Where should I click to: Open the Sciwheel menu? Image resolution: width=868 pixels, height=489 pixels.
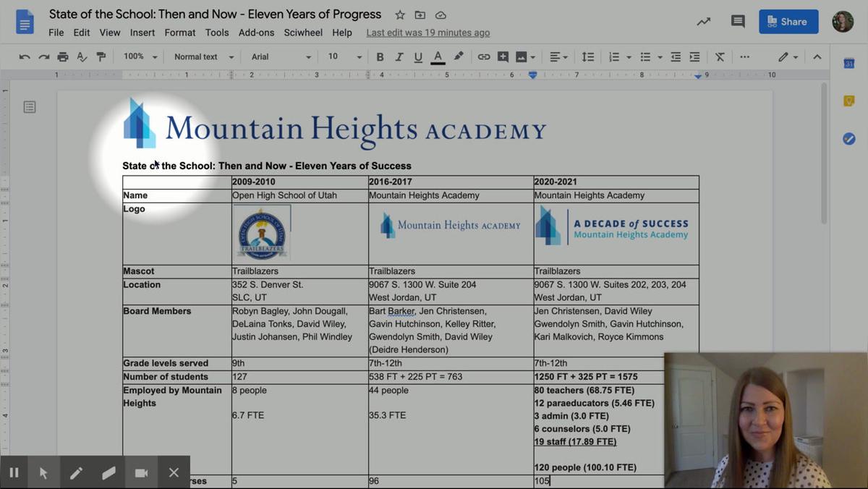(304, 33)
